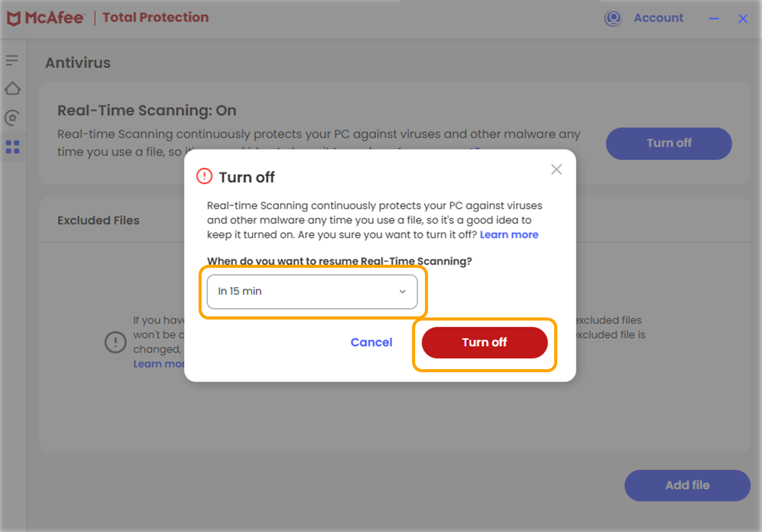Cancel turning off Real-Time Scanning

coord(371,342)
